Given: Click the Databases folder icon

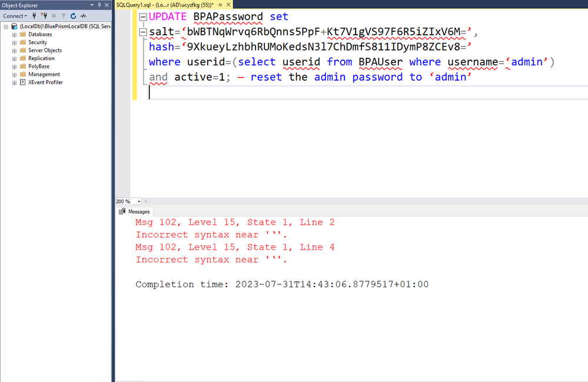Looking at the screenshot, I should pyautogui.click(x=23, y=34).
